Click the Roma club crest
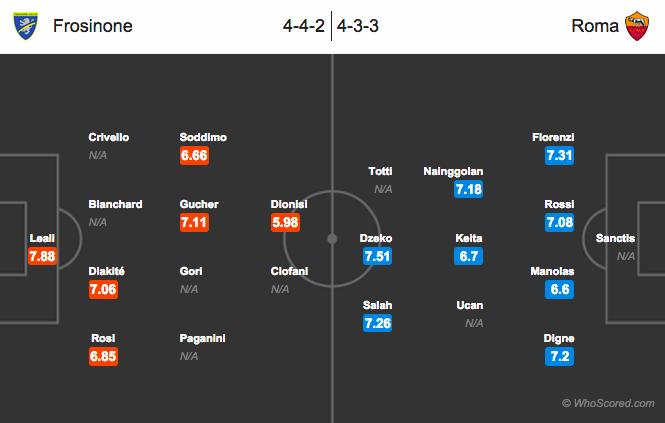This screenshot has width=665, height=423. click(x=637, y=26)
